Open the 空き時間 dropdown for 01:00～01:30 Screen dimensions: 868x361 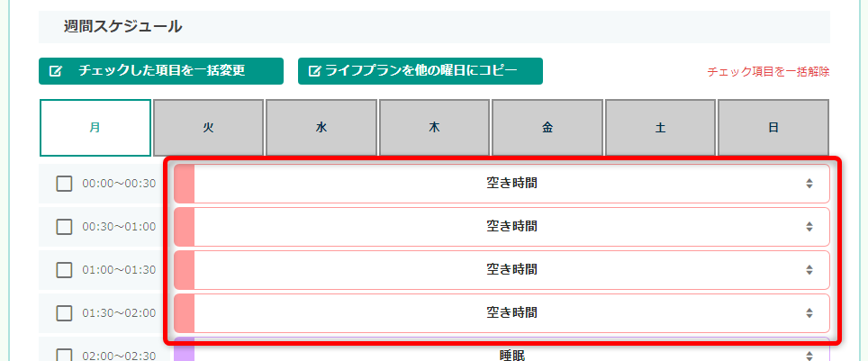pos(502,270)
